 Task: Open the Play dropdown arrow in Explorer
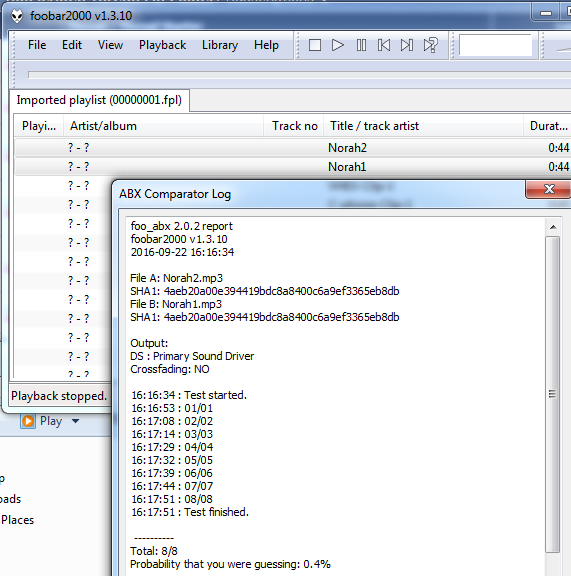pos(75,421)
